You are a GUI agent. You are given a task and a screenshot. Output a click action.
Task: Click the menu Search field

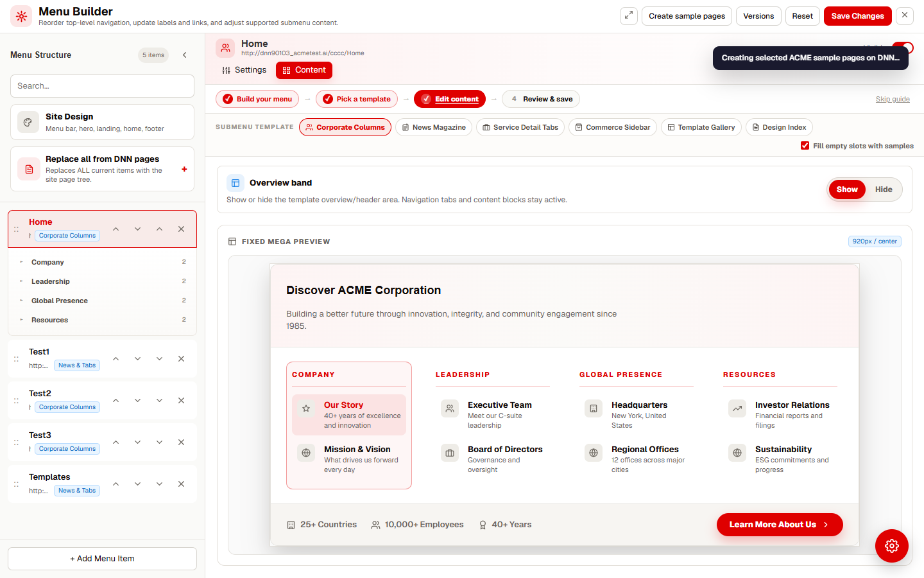[102, 86]
